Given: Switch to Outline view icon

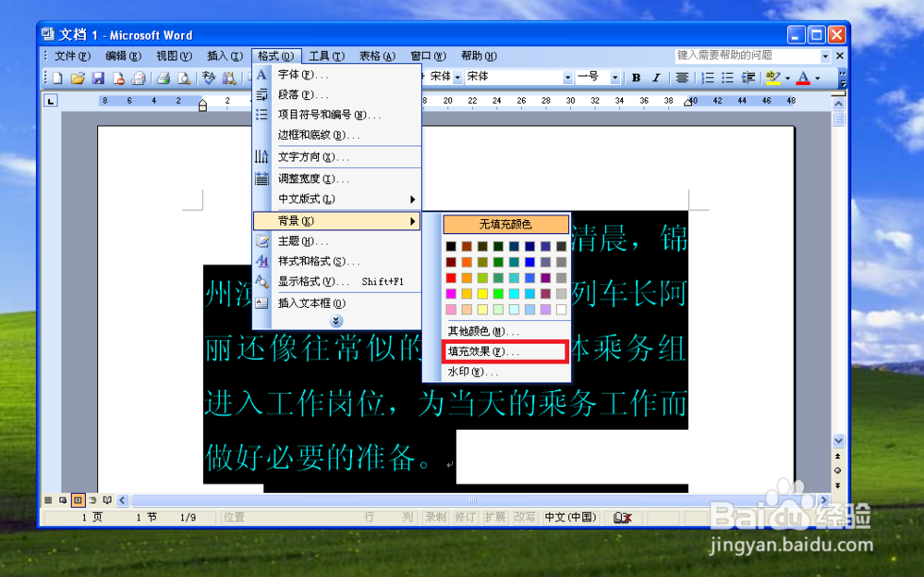Looking at the screenshot, I should [92, 500].
